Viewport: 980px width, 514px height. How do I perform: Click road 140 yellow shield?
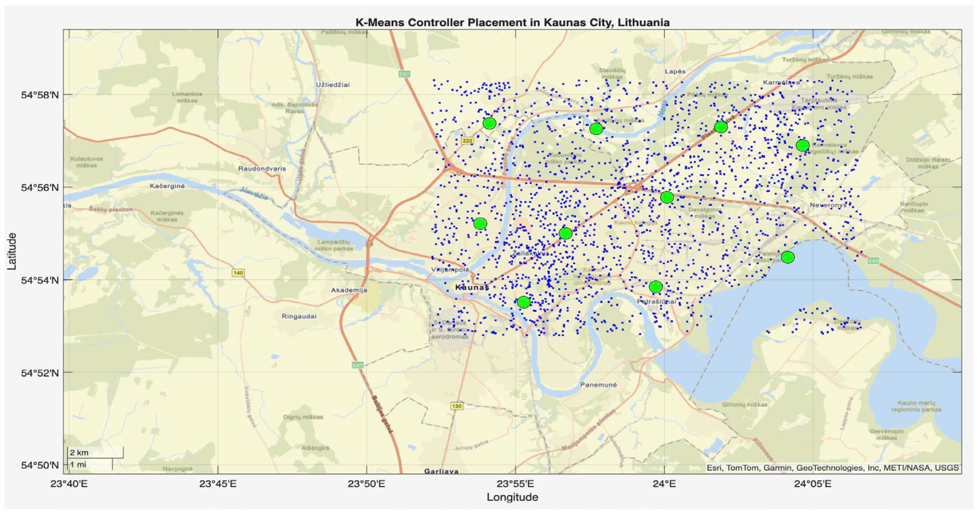pyautogui.click(x=238, y=273)
